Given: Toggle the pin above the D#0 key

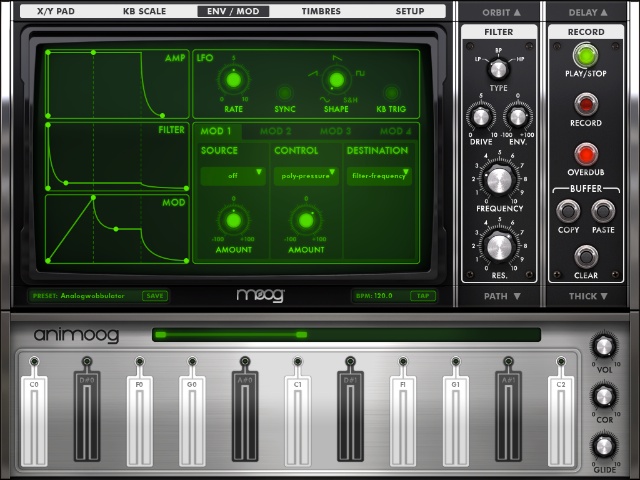Looking at the screenshot, I should 87,361.
